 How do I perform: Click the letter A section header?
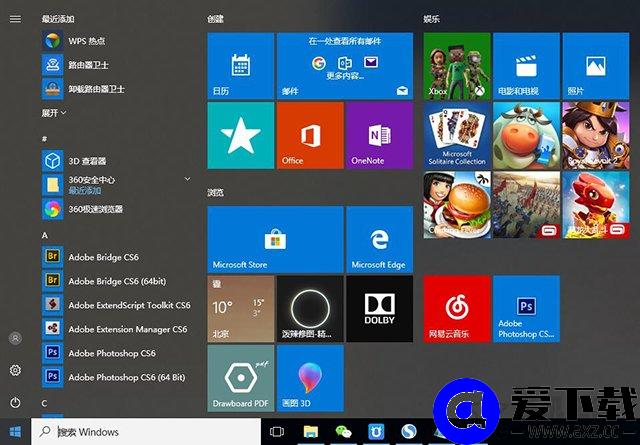click(x=44, y=236)
